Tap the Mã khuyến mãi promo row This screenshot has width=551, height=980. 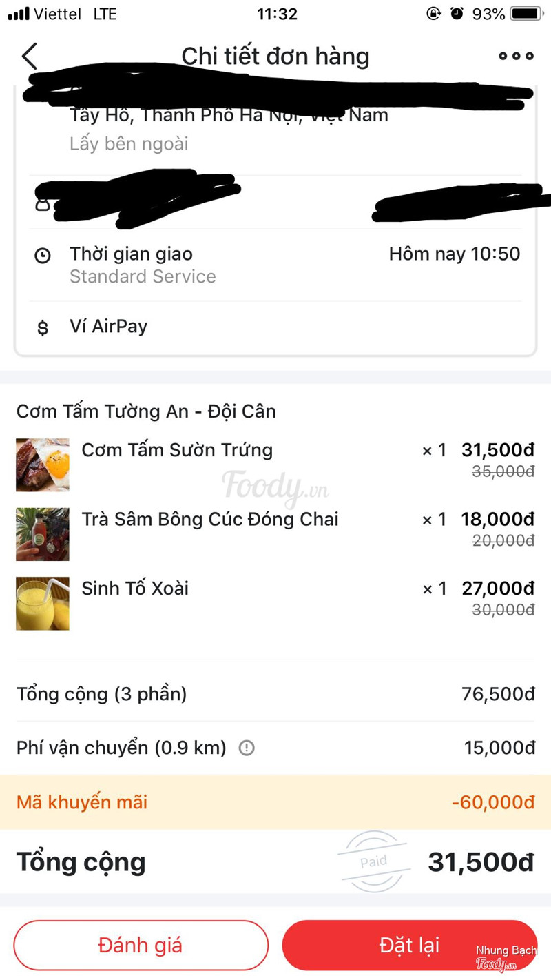[x=275, y=802]
